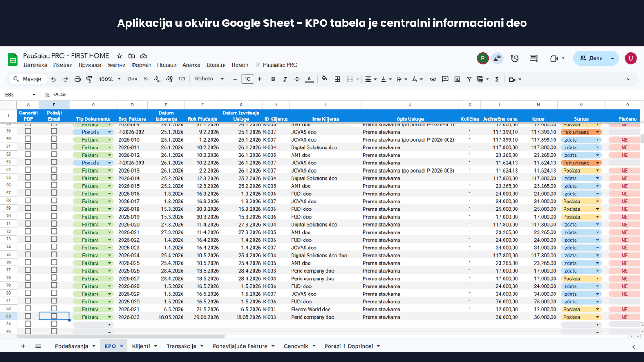Click the font size field showing 10
This screenshot has height=362, width=644.
click(x=248, y=79)
